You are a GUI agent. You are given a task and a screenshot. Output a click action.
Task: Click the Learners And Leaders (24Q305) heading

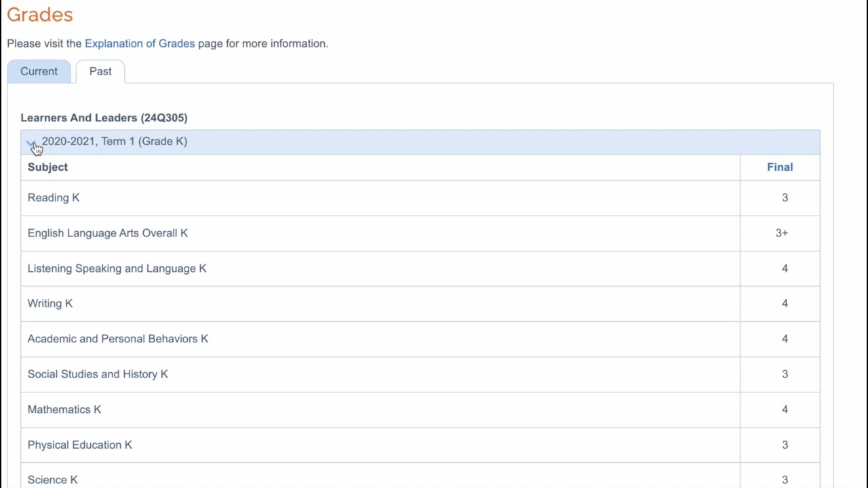(104, 117)
